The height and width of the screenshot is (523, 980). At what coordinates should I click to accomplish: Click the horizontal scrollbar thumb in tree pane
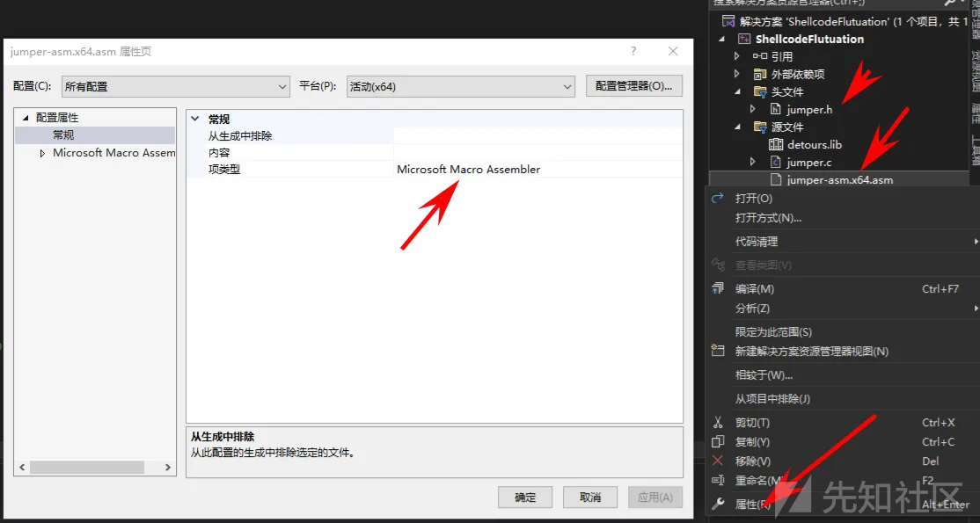pyautogui.click(x=87, y=467)
